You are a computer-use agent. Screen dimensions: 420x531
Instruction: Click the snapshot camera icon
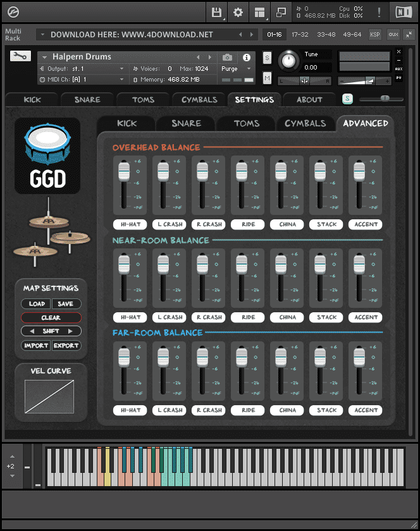click(x=227, y=58)
